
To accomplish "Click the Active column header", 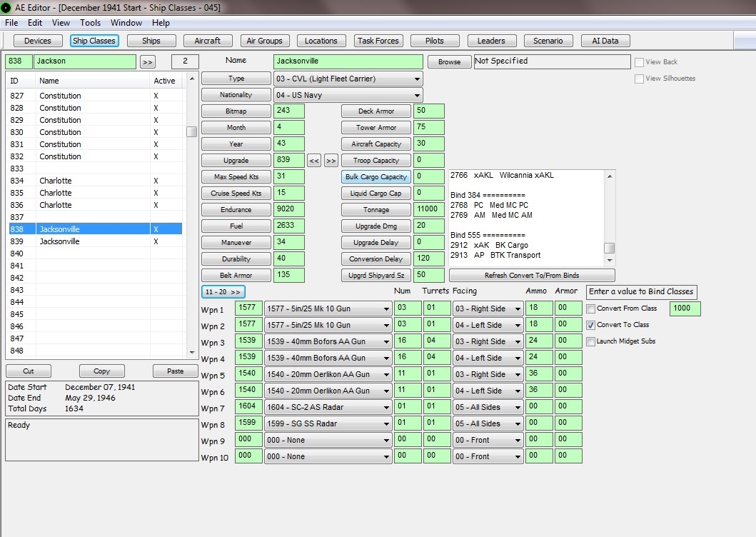I will pos(164,81).
